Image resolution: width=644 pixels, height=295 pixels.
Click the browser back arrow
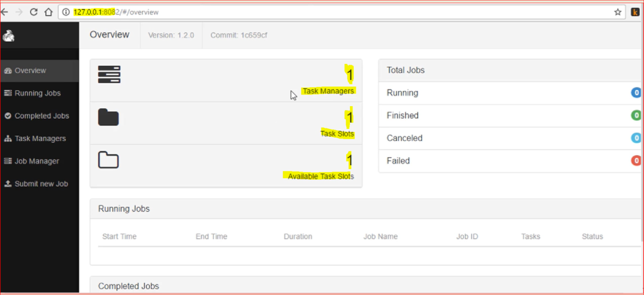coord(5,12)
